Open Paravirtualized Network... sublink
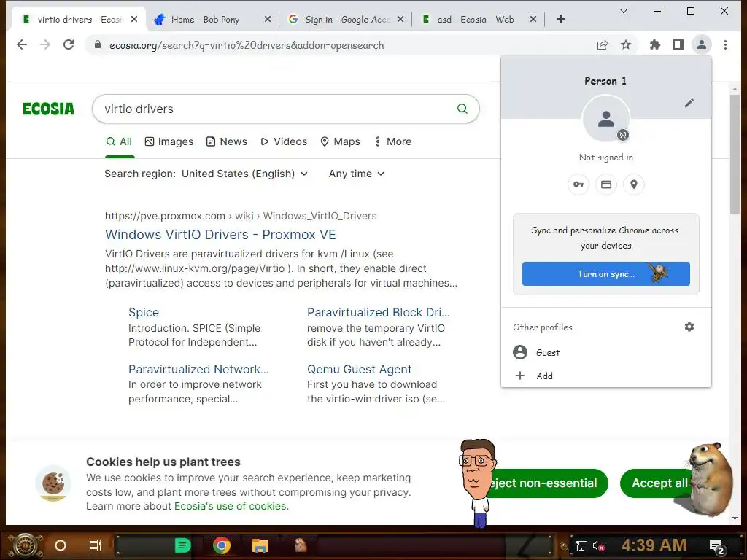The height and width of the screenshot is (560, 747). [198, 370]
